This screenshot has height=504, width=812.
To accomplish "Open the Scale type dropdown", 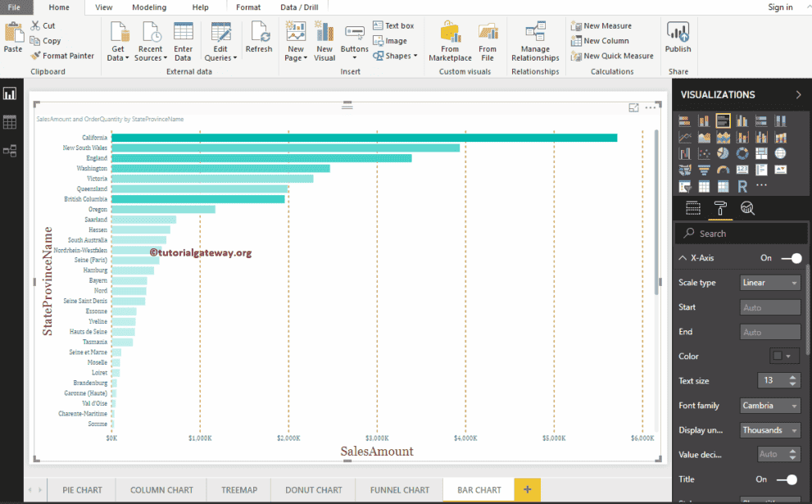I will tap(770, 282).
